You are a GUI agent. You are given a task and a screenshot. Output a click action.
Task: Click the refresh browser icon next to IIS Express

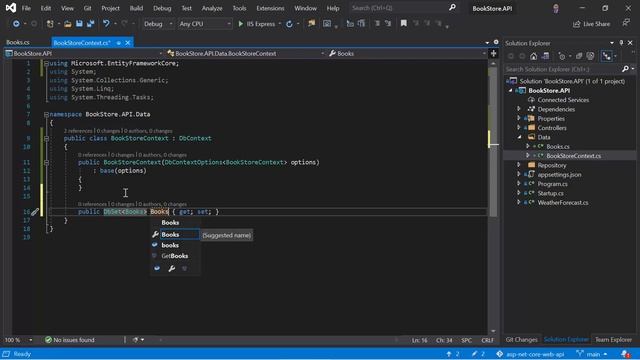[x=289, y=24]
